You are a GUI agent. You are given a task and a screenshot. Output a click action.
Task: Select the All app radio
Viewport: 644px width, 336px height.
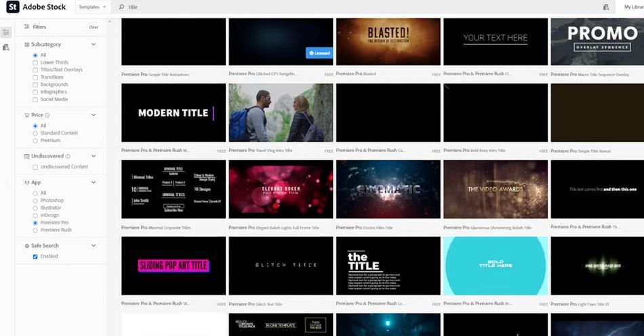tap(35, 193)
